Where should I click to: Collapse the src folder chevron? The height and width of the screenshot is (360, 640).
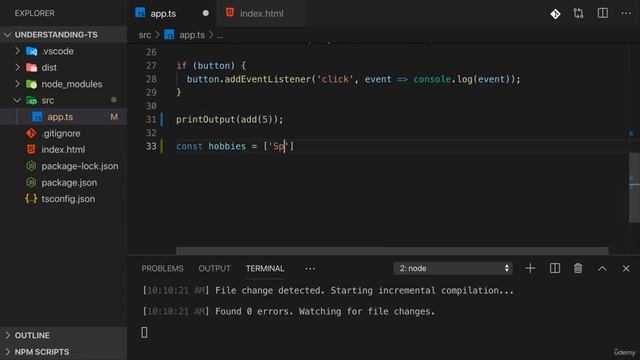17,100
